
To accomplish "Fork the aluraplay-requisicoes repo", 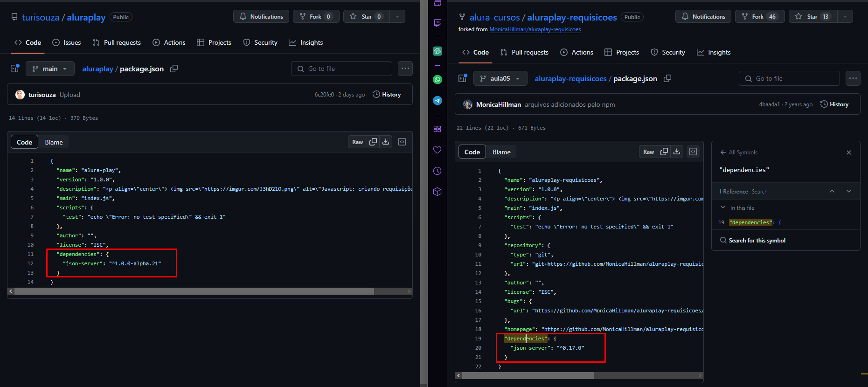I will (x=760, y=17).
